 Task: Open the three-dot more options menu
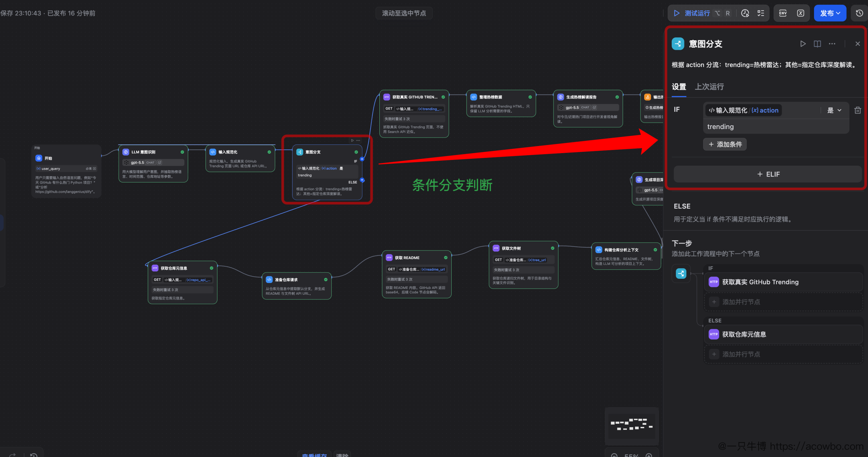tap(832, 44)
